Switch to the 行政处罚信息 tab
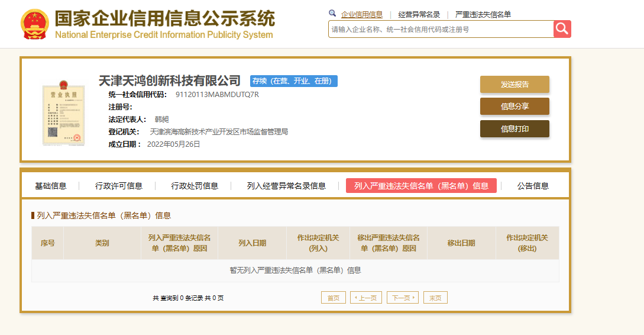644x335 pixels. coord(195,186)
